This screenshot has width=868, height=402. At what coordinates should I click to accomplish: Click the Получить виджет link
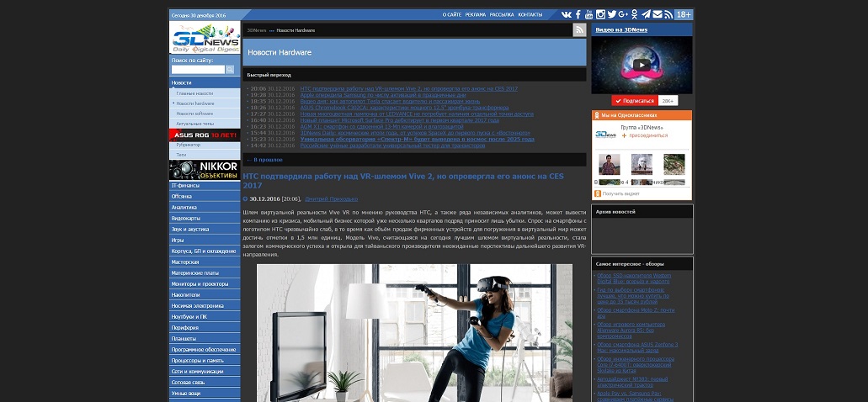(620, 193)
